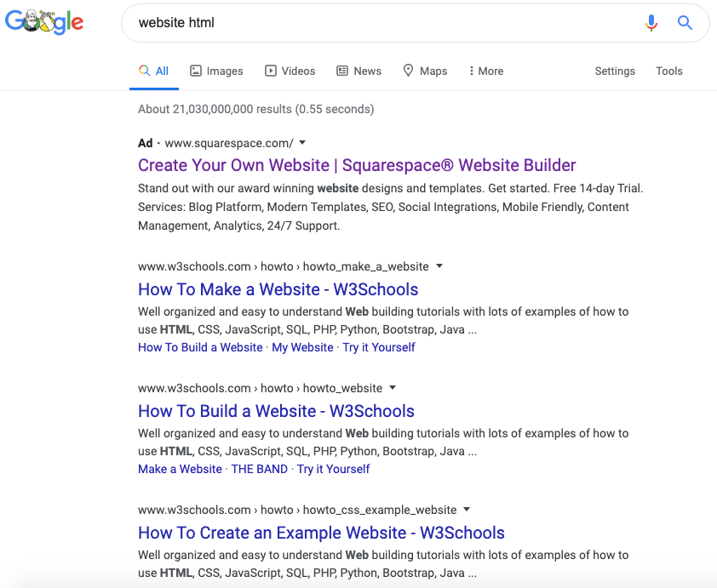Expand dropdown arrow next to howto_website URL
The height and width of the screenshot is (588, 717).
pos(392,388)
